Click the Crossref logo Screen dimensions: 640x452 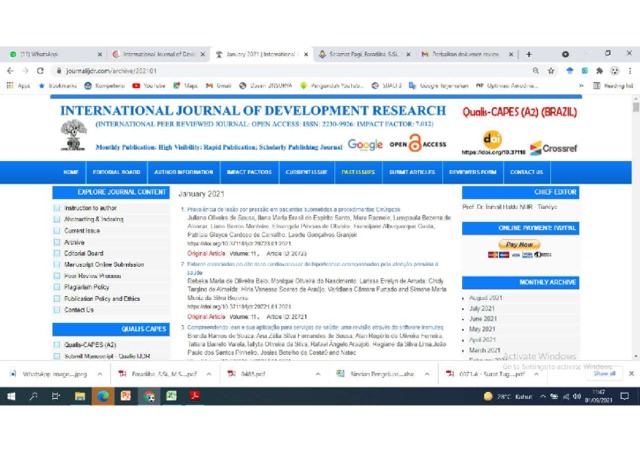(553, 148)
